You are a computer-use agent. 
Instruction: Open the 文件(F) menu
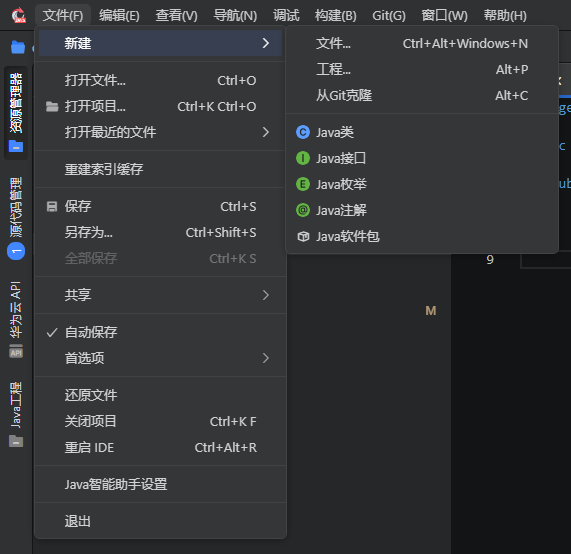point(63,16)
